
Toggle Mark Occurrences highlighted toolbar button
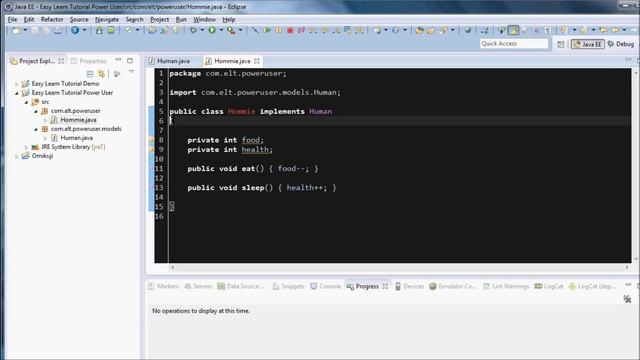[x=513, y=30]
